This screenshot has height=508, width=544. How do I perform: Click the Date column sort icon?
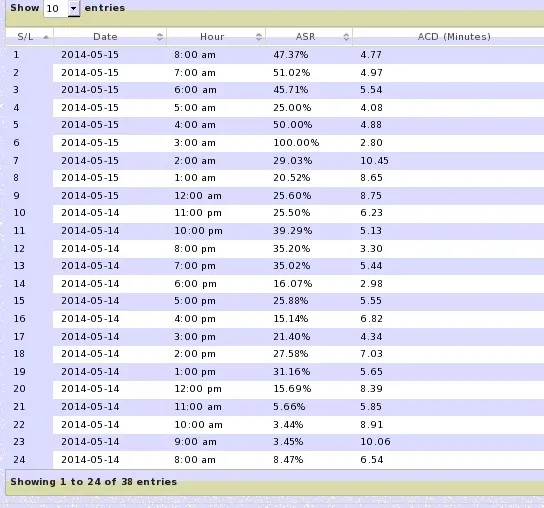(x=160, y=37)
